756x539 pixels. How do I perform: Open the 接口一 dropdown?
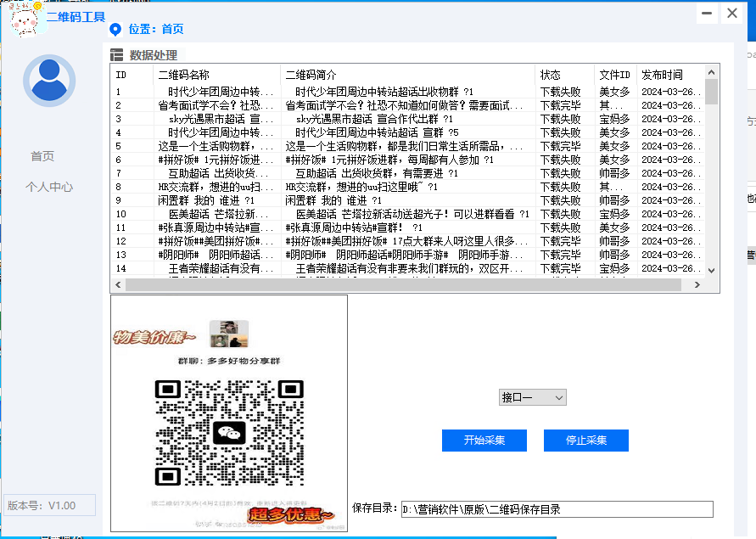pos(532,397)
